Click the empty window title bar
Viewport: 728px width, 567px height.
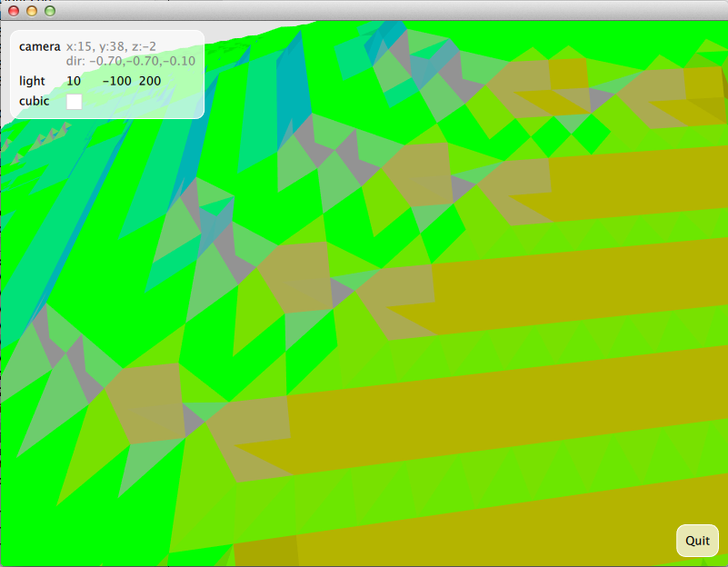pos(364,11)
